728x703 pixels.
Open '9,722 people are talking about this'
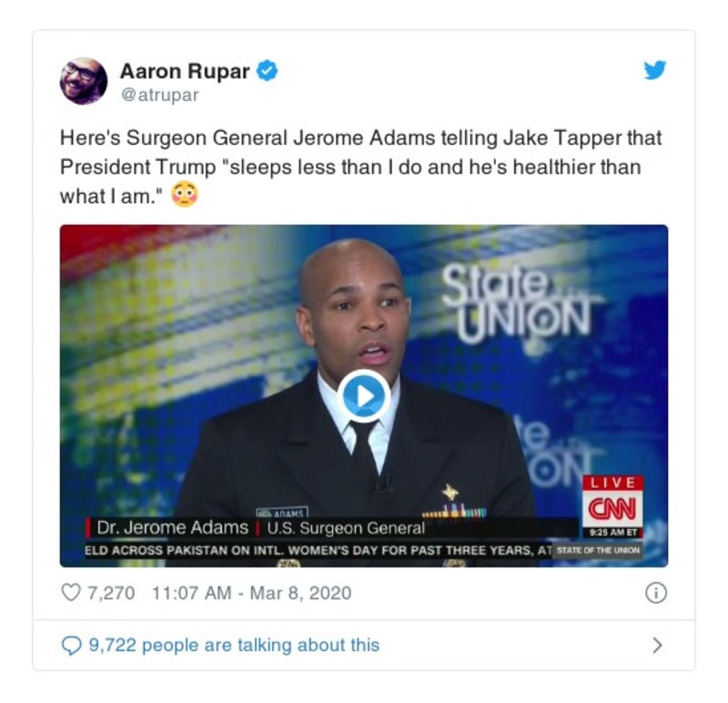click(x=234, y=645)
